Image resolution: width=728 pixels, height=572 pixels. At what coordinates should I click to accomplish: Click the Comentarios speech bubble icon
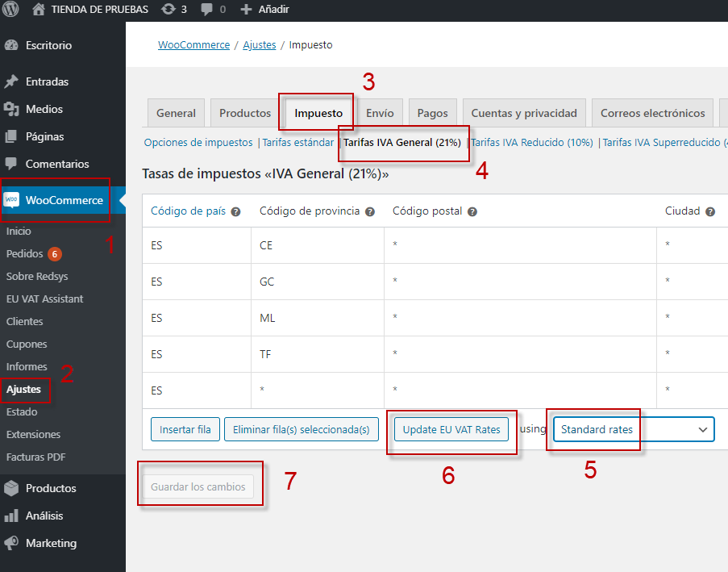click(10, 164)
